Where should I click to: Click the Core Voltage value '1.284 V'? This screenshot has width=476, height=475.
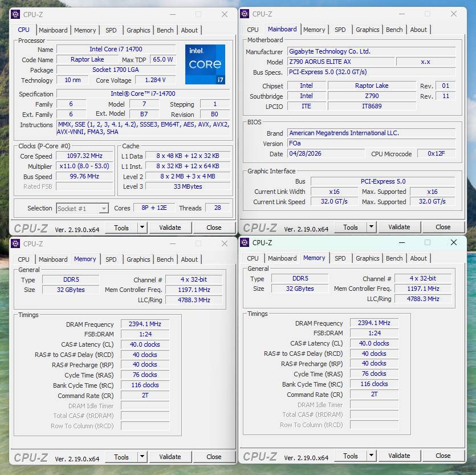coord(156,80)
